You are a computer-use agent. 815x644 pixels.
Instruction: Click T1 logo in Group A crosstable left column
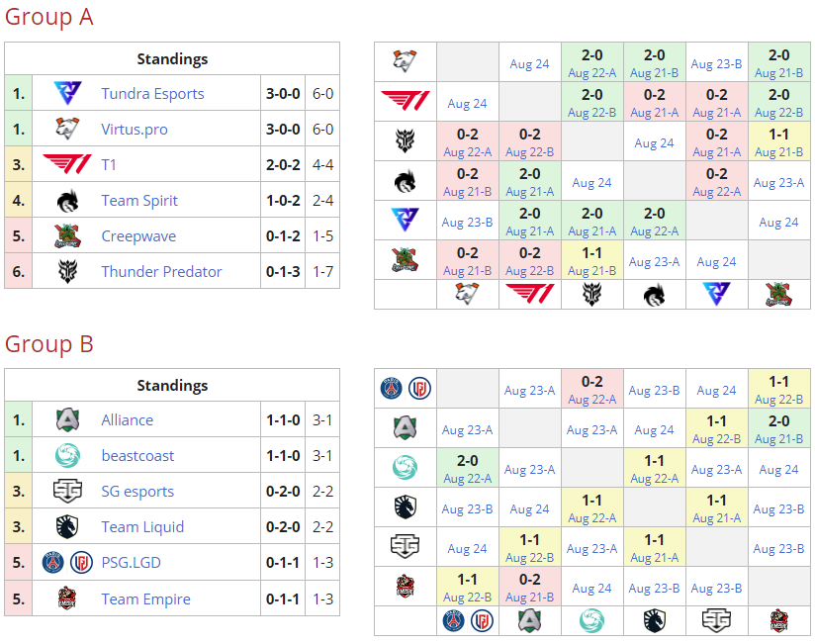pyautogui.click(x=405, y=101)
